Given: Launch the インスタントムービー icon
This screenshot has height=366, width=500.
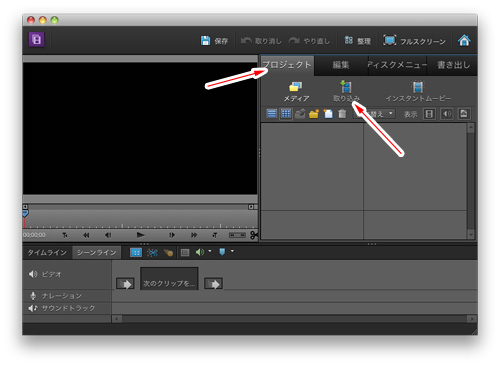Looking at the screenshot, I should point(418,87).
